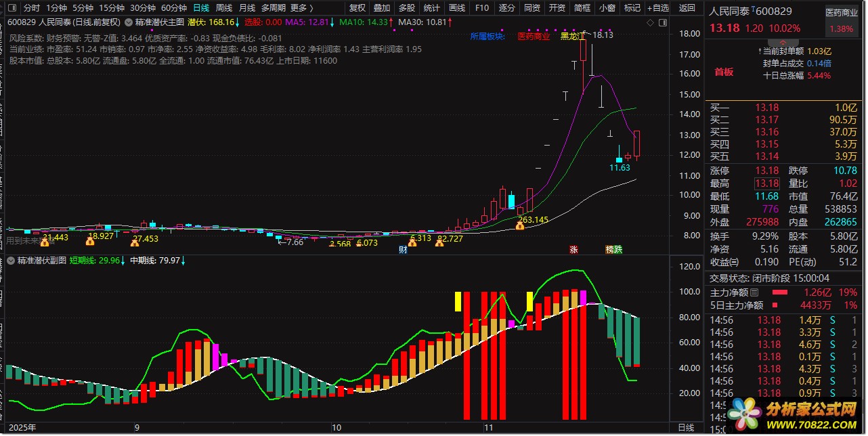Click the 买一 13.18 order row

pos(784,108)
